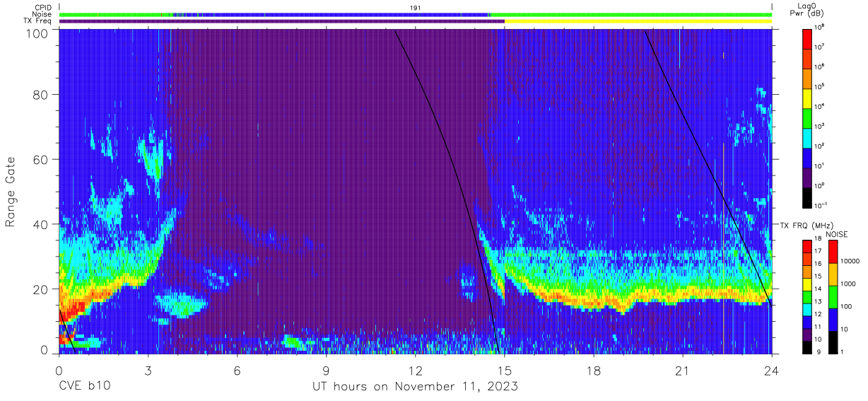Click the '10⁻¹' label on the power colorbar

pos(821,205)
